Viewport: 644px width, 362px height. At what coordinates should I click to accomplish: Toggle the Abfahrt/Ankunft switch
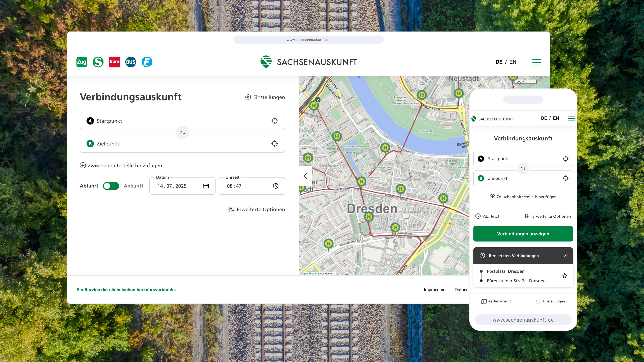coord(111,186)
